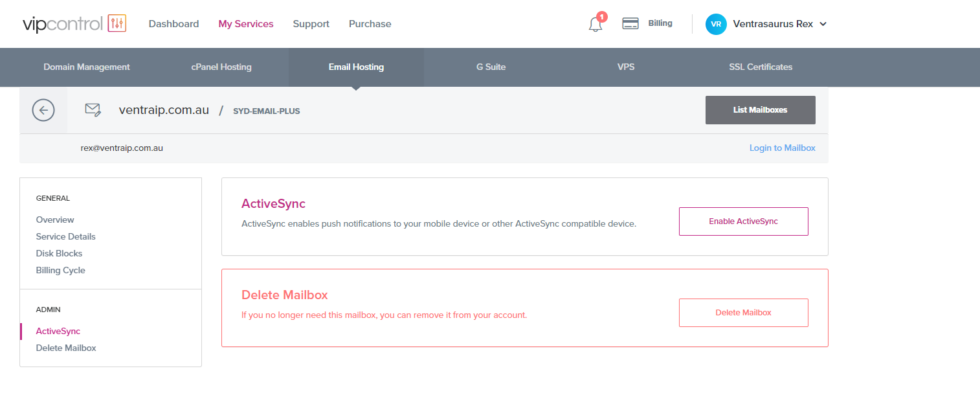Click the Billing label in header
This screenshot has width=980, height=395.
click(660, 23)
